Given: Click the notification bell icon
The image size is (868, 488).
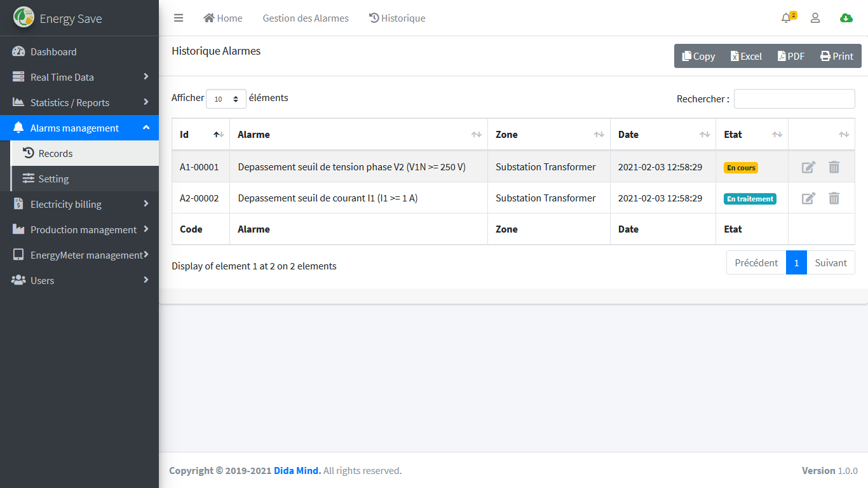Looking at the screenshot, I should pos(787,18).
